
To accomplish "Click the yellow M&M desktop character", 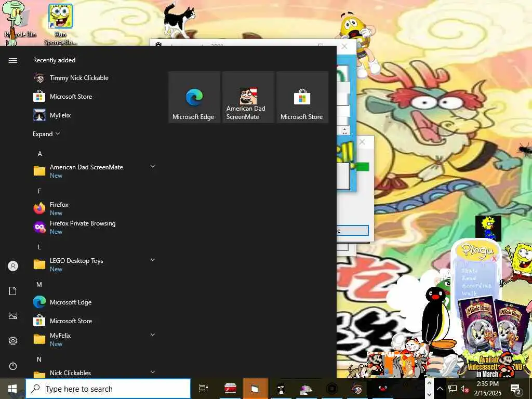I will tap(359, 44).
